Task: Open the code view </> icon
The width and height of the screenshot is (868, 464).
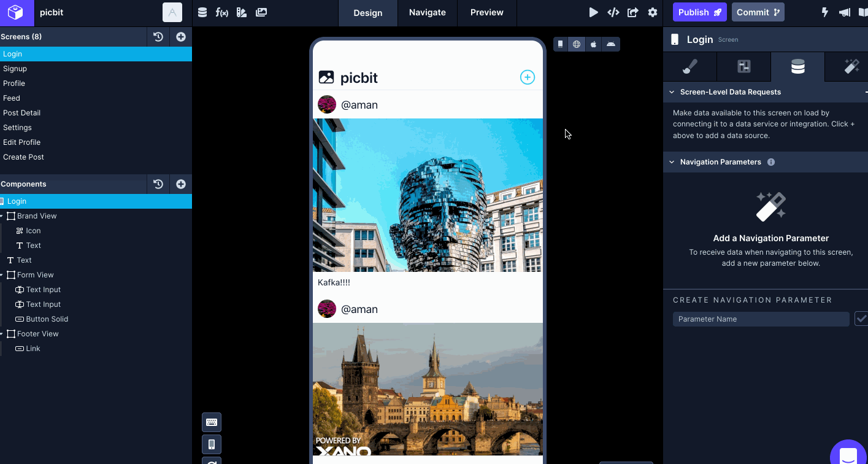Action: [x=613, y=12]
